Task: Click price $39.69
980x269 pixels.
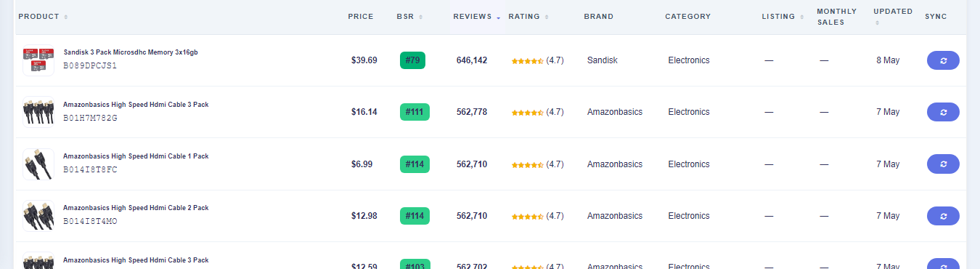Action: point(364,60)
